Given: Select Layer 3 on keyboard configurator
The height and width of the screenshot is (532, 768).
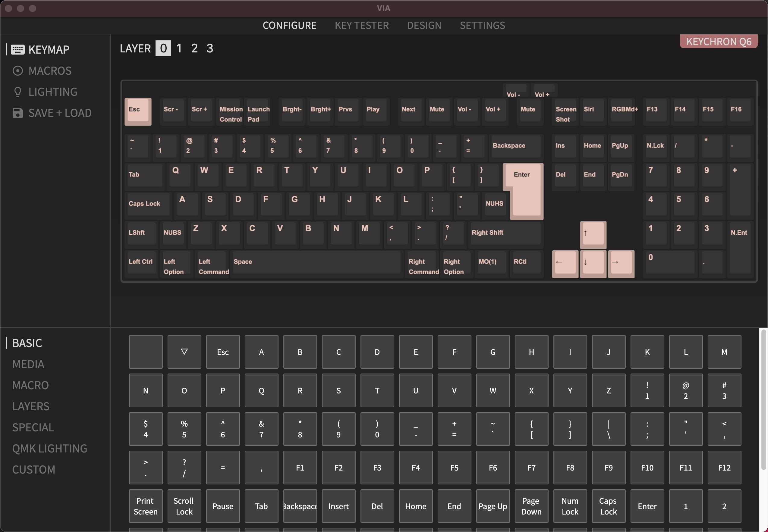Looking at the screenshot, I should click(x=209, y=48).
